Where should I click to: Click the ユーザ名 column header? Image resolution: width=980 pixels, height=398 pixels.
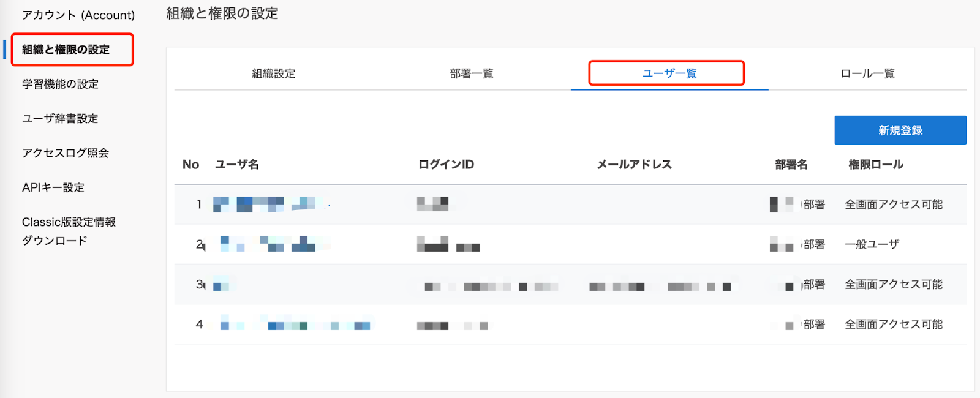[236, 164]
